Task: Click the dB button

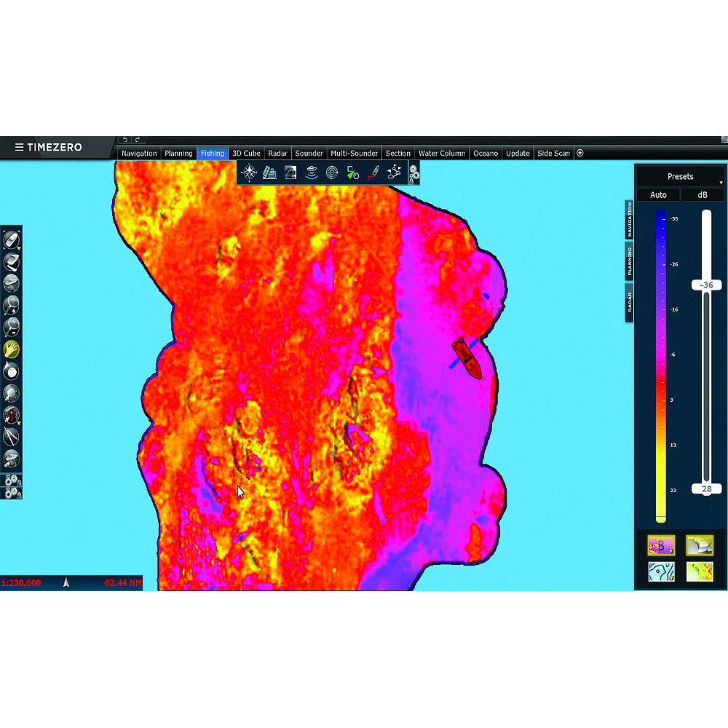Action: 703,195
